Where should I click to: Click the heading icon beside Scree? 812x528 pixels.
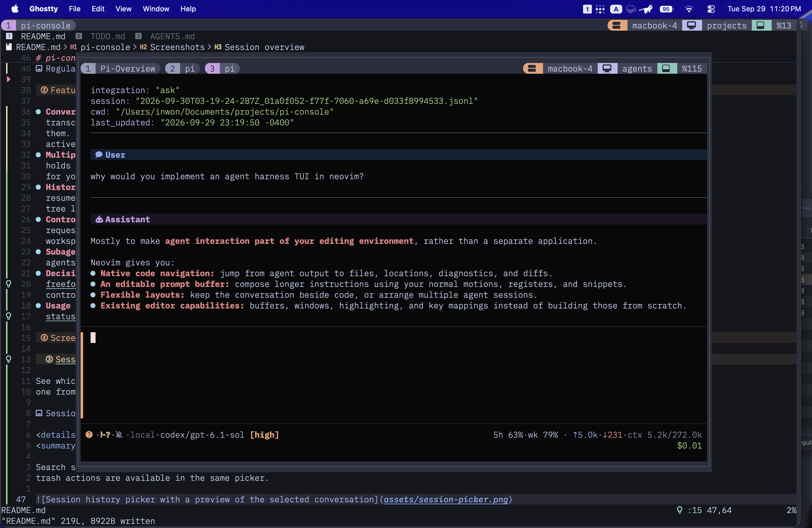44,338
